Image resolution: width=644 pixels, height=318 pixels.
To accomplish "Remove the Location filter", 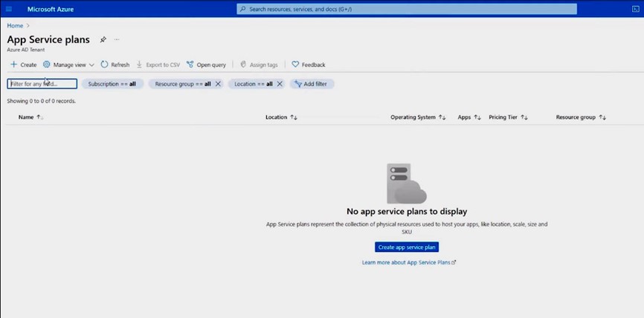I will 280,84.
